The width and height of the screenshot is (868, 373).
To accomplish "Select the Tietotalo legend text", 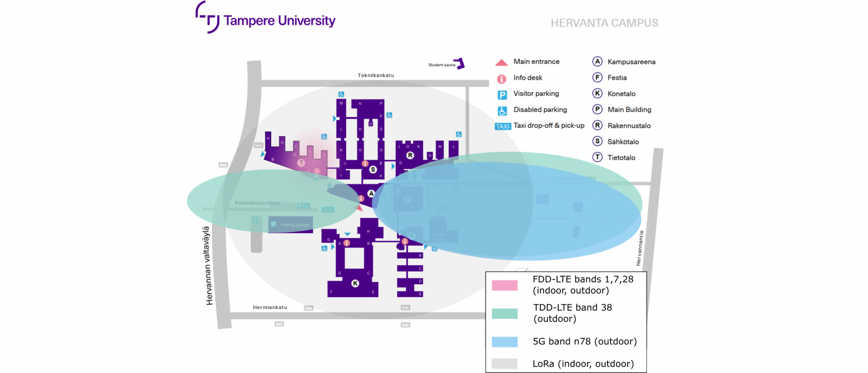I will pos(621,158).
